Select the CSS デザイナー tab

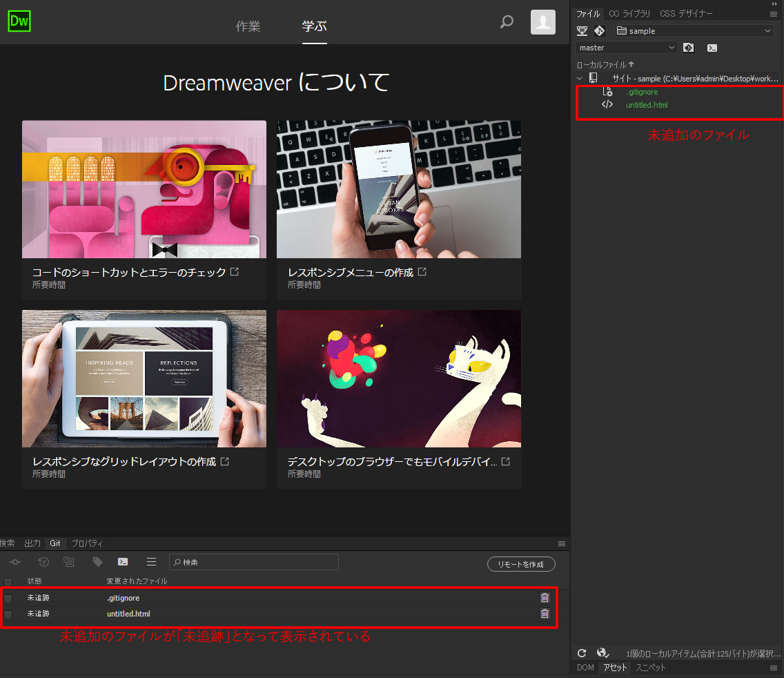686,14
